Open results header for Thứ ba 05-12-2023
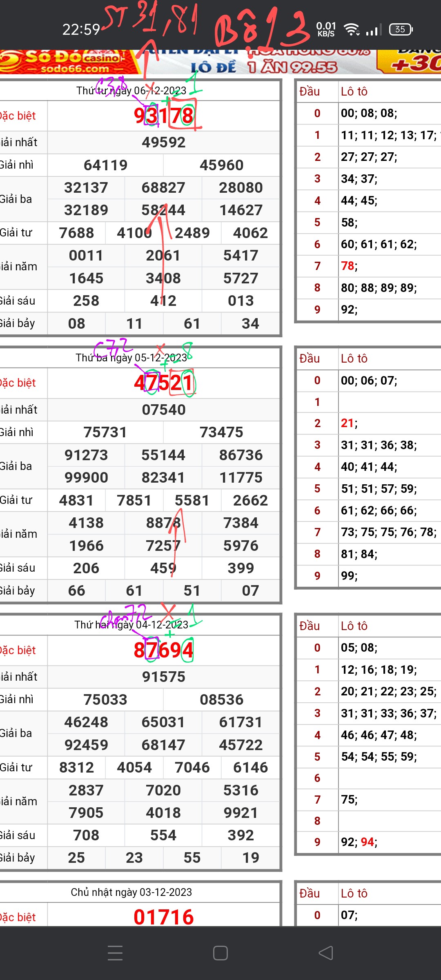Image resolution: width=441 pixels, height=980 pixels. point(131,358)
